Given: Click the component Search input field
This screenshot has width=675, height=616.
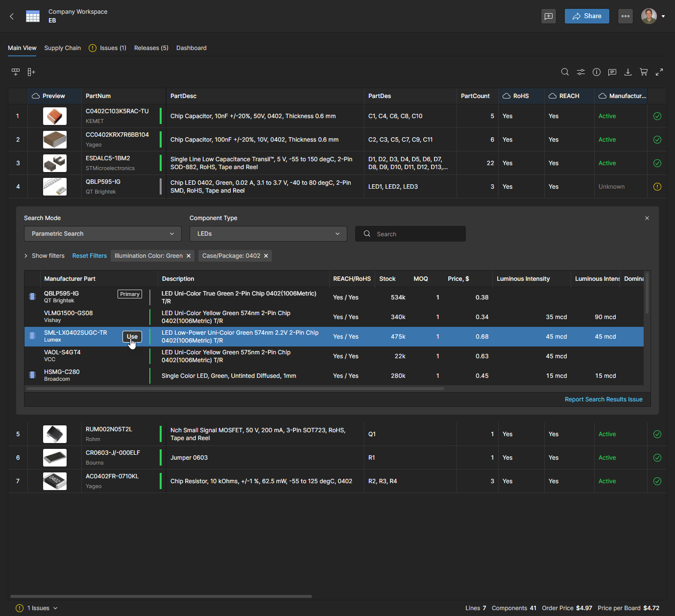Looking at the screenshot, I should coord(416,234).
